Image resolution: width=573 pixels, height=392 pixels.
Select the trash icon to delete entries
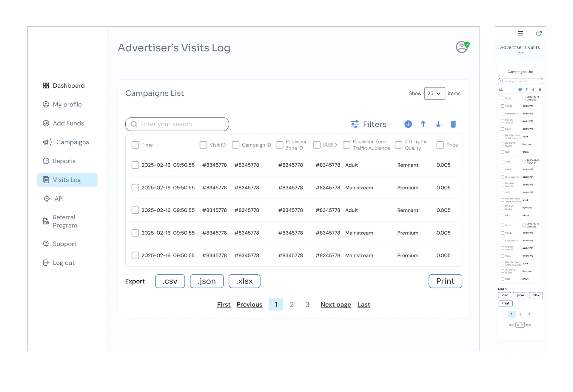[x=453, y=124]
